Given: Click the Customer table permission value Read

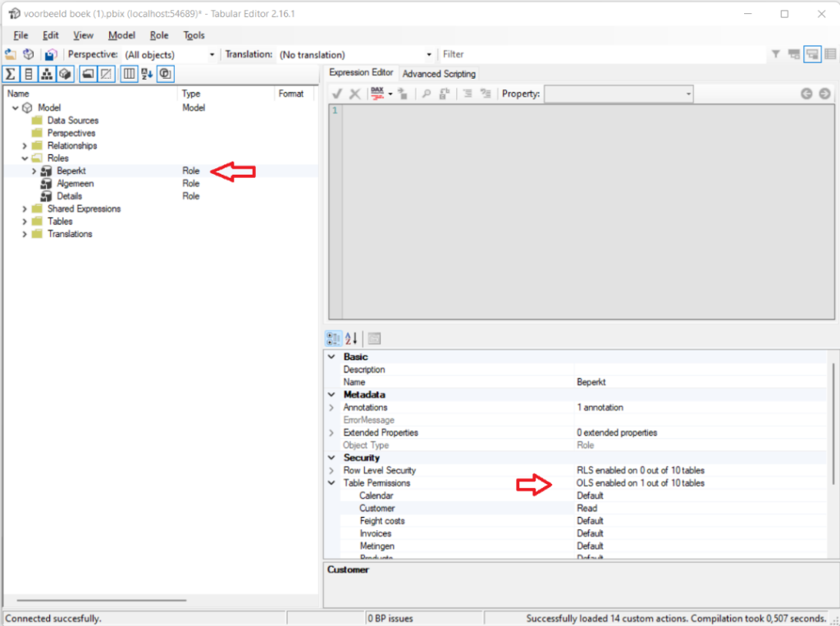Looking at the screenshot, I should pos(587,509).
